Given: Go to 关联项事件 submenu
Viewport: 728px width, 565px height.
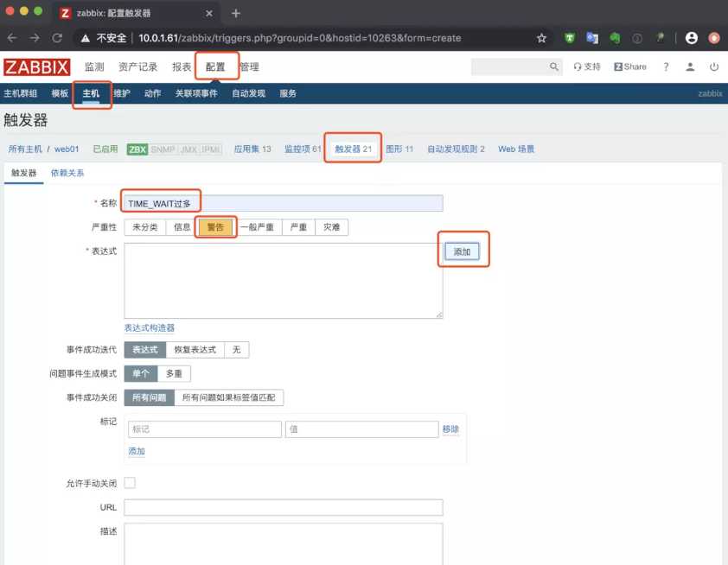Looking at the screenshot, I should (x=196, y=93).
